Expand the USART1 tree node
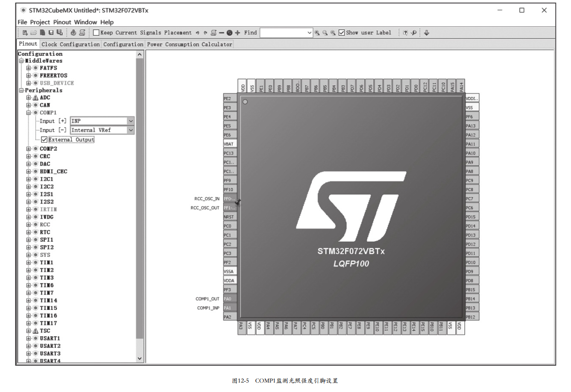The image size is (571, 392). click(29, 338)
